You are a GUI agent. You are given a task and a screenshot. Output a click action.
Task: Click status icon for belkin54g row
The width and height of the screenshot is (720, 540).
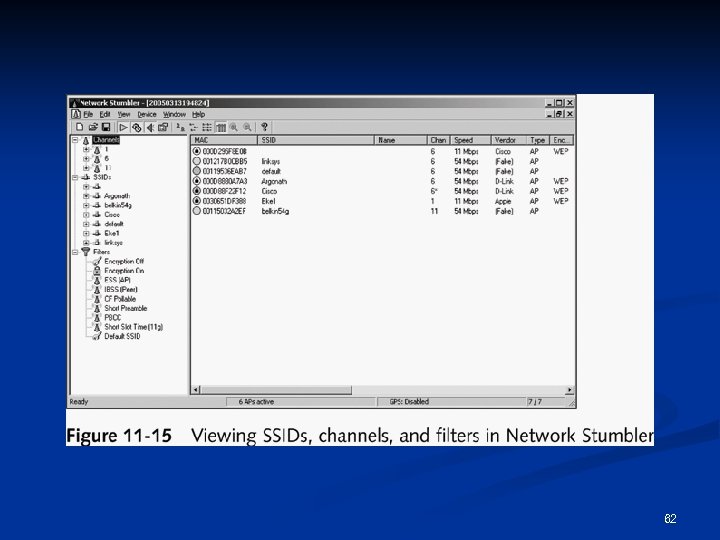(197, 211)
